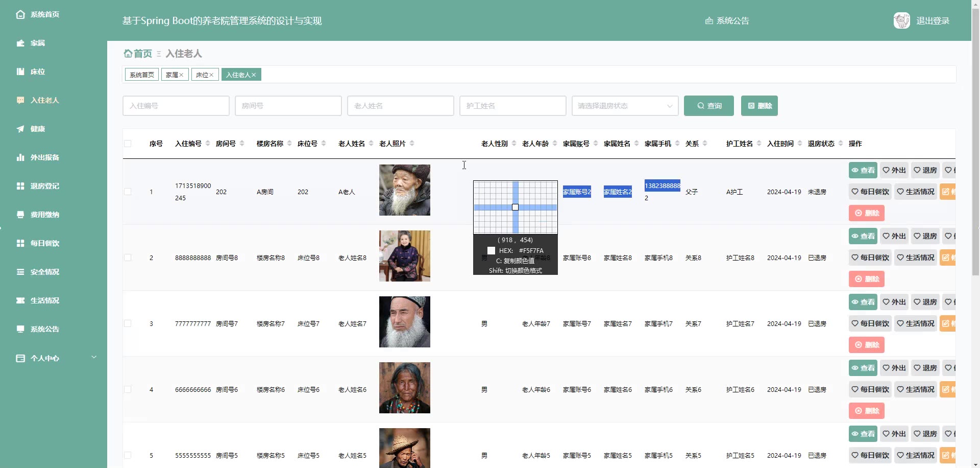The image size is (980, 468).
Task: Open 系统首页 in the sidebar
Action: click(45, 14)
